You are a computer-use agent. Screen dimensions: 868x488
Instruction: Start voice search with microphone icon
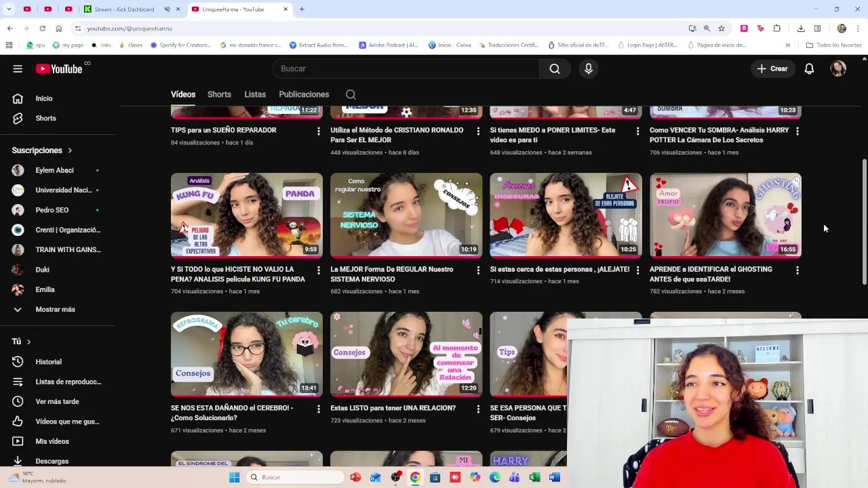pos(589,68)
